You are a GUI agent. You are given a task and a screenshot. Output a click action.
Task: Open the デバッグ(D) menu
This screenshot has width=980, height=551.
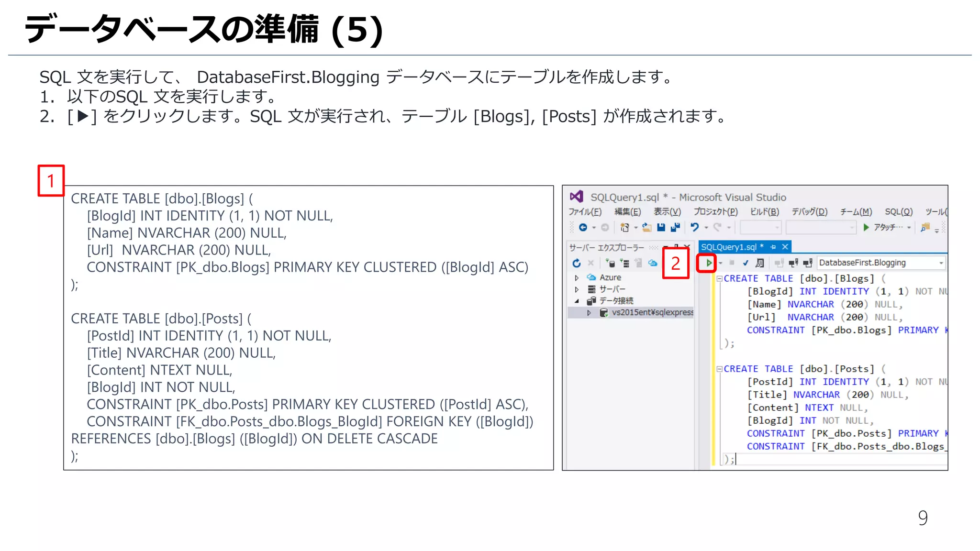[809, 212]
